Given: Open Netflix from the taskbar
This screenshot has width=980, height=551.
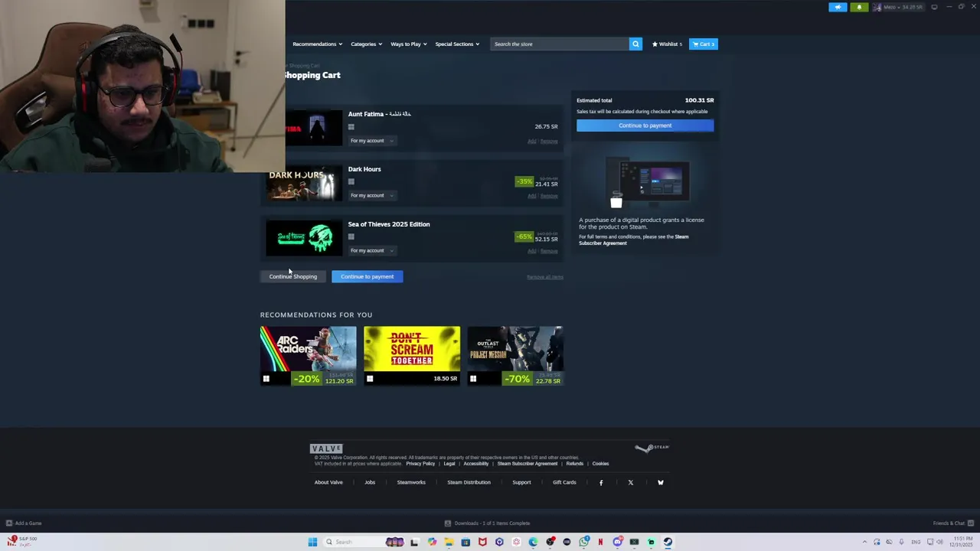Looking at the screenshot, I should (600, 542).
